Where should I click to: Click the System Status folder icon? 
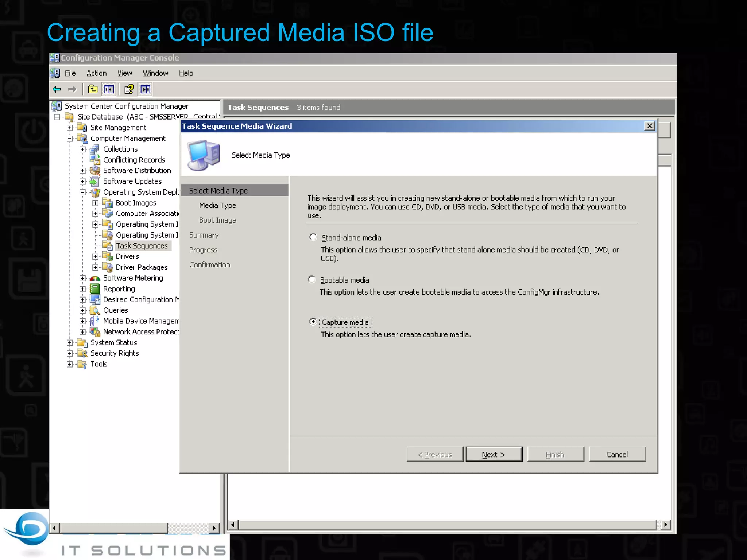click(x=82, y=343)
